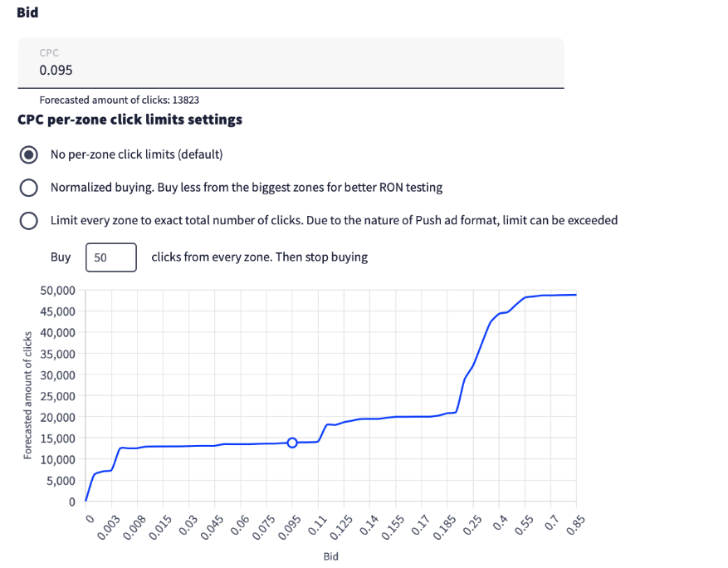728x568 pixels.
Task: Click the 50,000 label on the clicks axis
Action: (x=57, y=291)
